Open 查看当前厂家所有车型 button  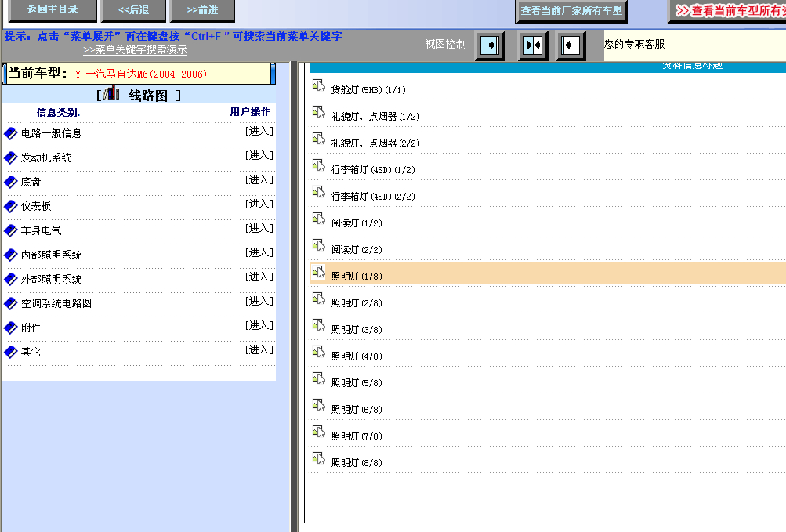[x=571, y=10]
